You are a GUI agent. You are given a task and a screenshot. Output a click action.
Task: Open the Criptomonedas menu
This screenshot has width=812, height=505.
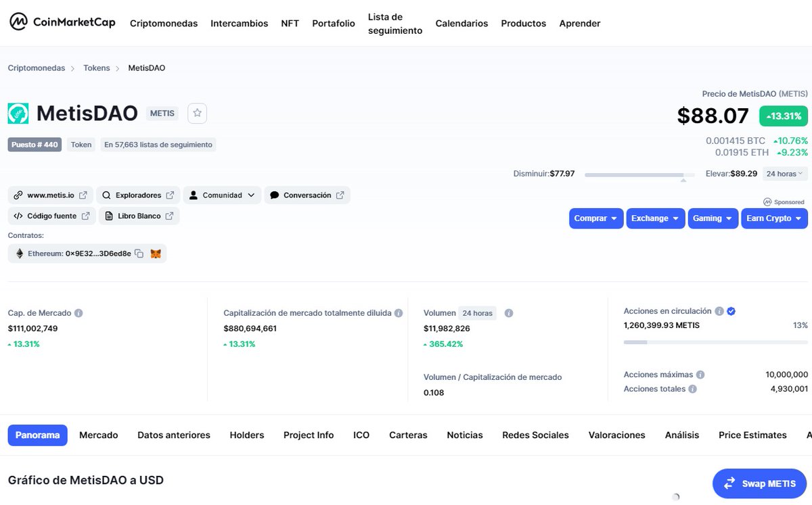(x=164, y=23)
